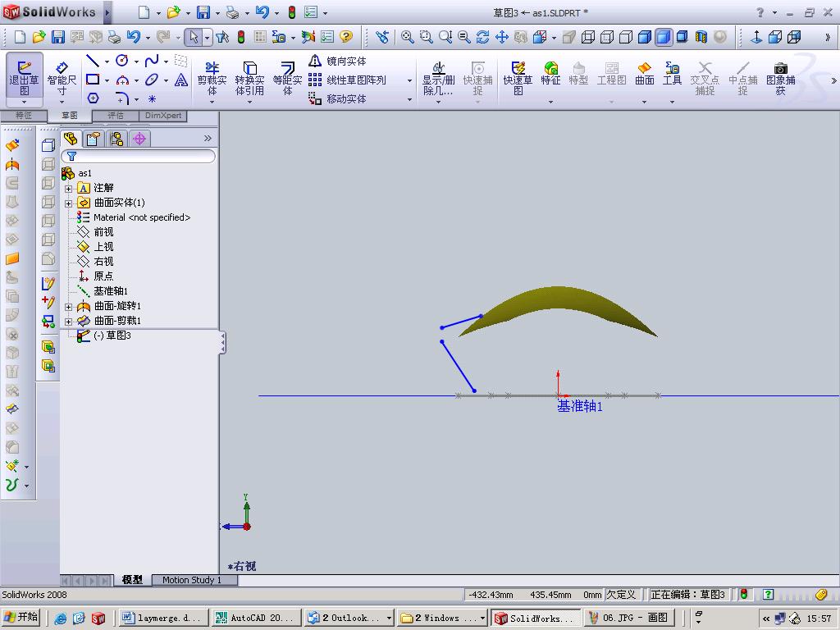Switch to the Motion Study 1 tab
The height and width of the screenshot is (630, 840).
point(192,580)
